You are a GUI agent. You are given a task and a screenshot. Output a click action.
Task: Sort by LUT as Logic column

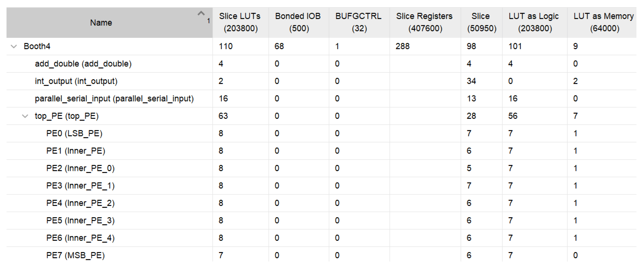tap(534, 22)
